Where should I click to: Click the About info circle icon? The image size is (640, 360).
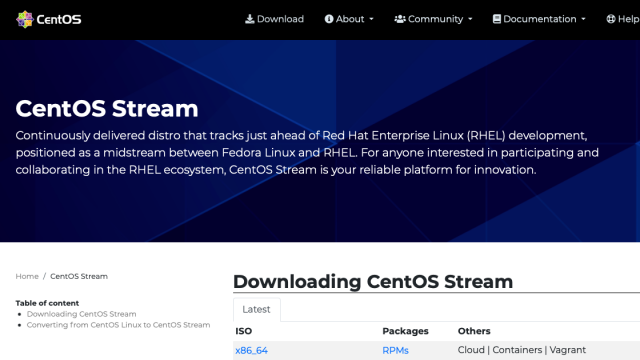pyautogui.click(x=329, y=19)
